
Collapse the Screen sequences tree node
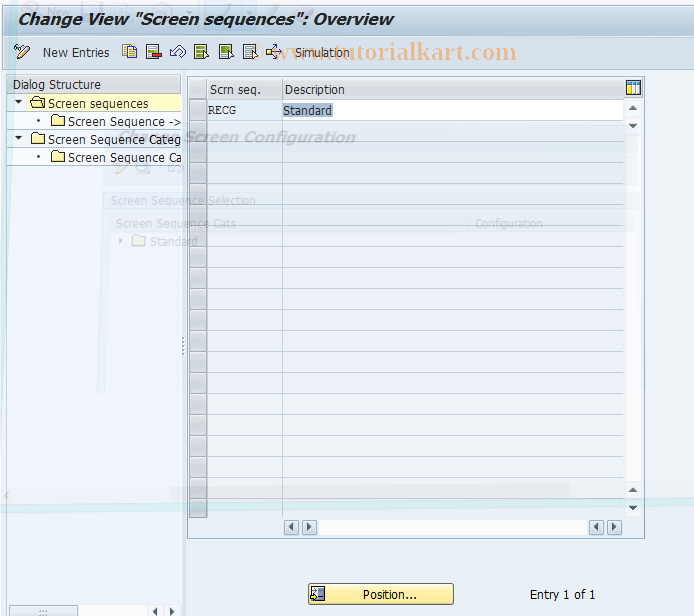[x=19, y=102]
